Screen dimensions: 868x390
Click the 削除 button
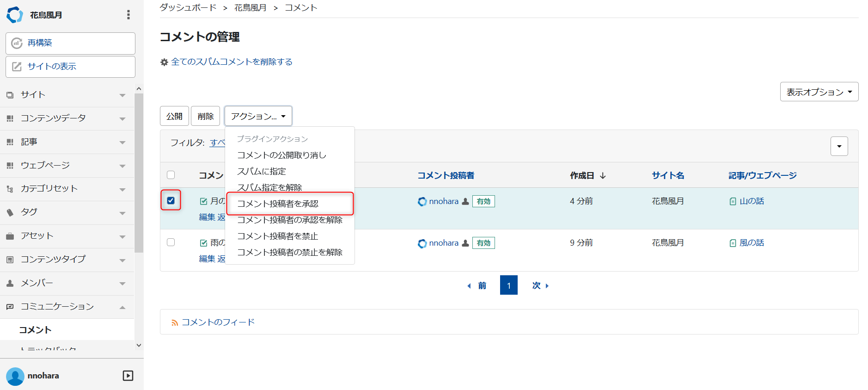click(x=205, y=116)
